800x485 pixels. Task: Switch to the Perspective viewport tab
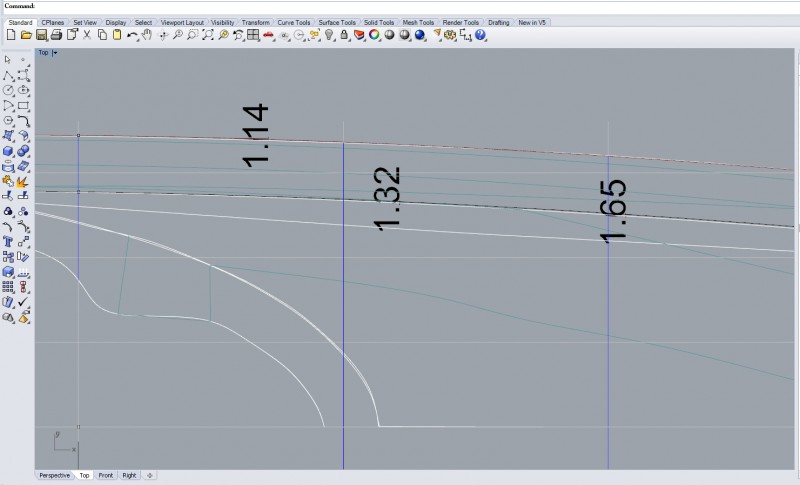(54, 475)
